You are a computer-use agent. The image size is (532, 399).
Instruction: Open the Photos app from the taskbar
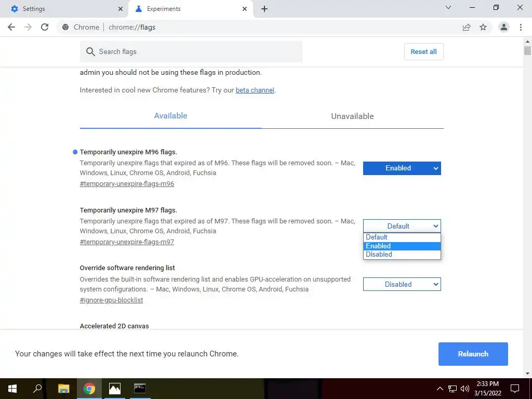click(x=115, y=389)
